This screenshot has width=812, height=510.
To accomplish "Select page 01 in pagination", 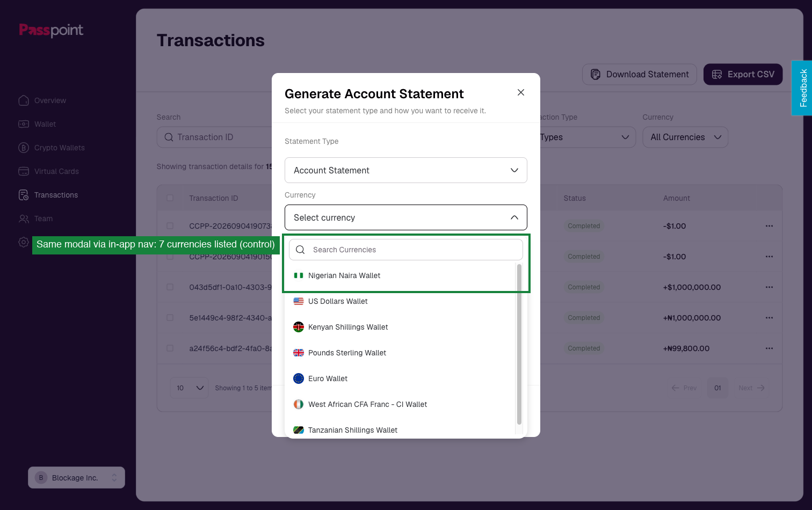I will click(718, 388).
